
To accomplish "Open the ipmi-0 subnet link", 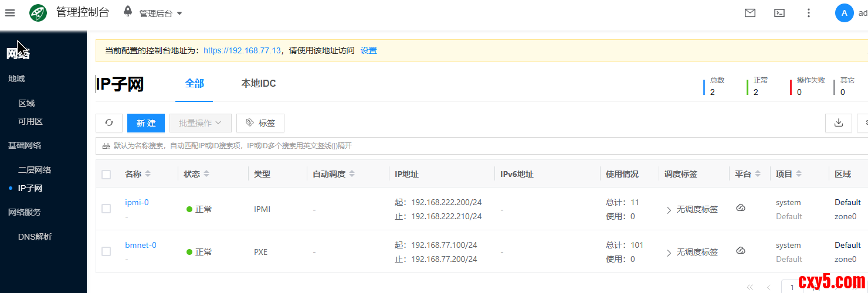I will coord(137,202).
